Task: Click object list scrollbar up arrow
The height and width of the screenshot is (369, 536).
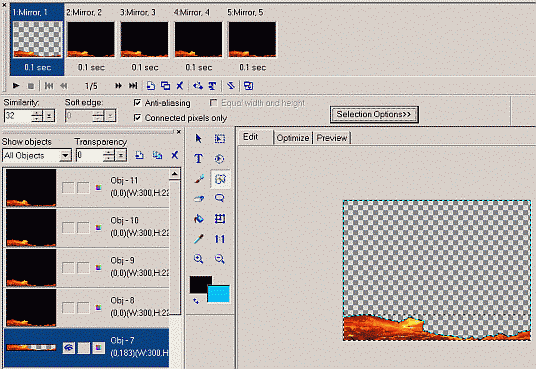Action: point(175,174)
